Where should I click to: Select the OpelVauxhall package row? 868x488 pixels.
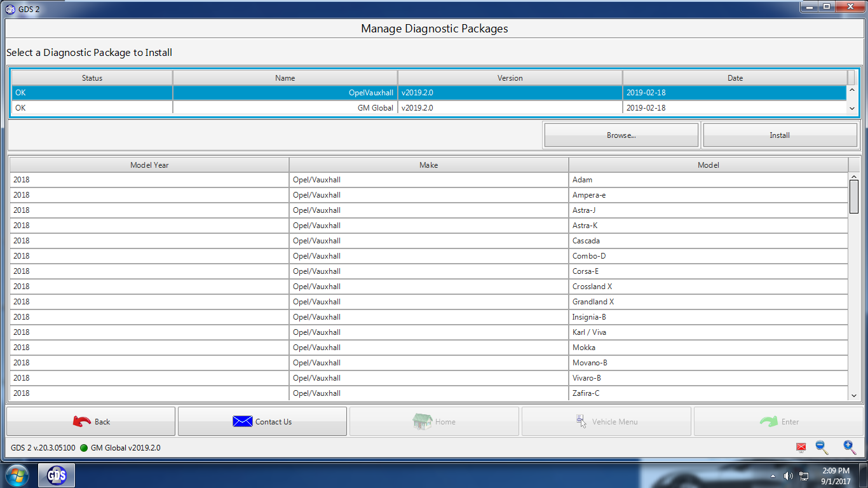429,93
